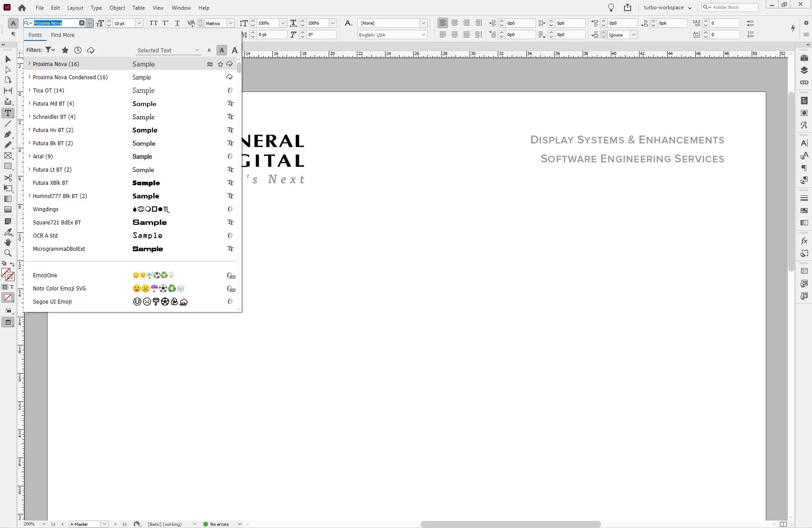Screen dimensions: 812x528
Task: Expand the Arial font family
Action: [29, 156]
